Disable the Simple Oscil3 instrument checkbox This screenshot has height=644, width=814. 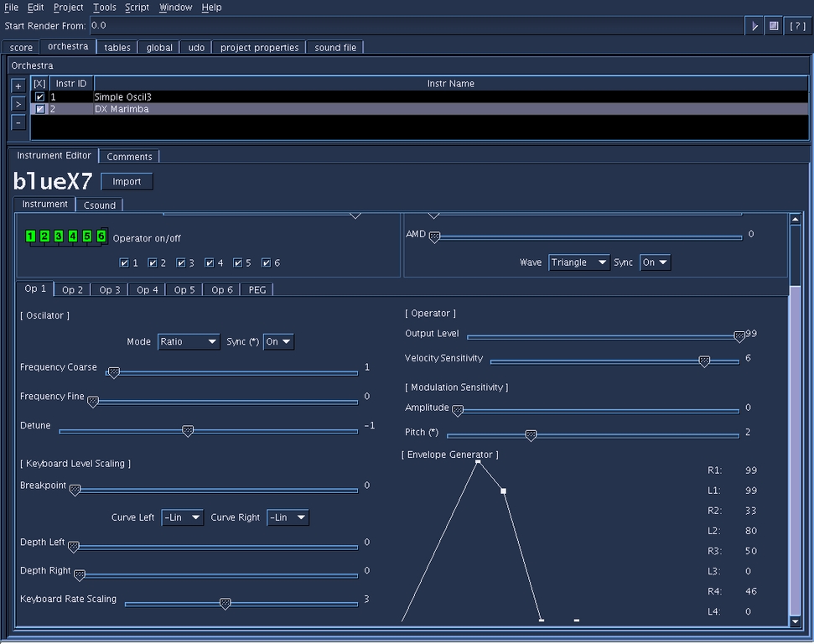coord(39,97)
